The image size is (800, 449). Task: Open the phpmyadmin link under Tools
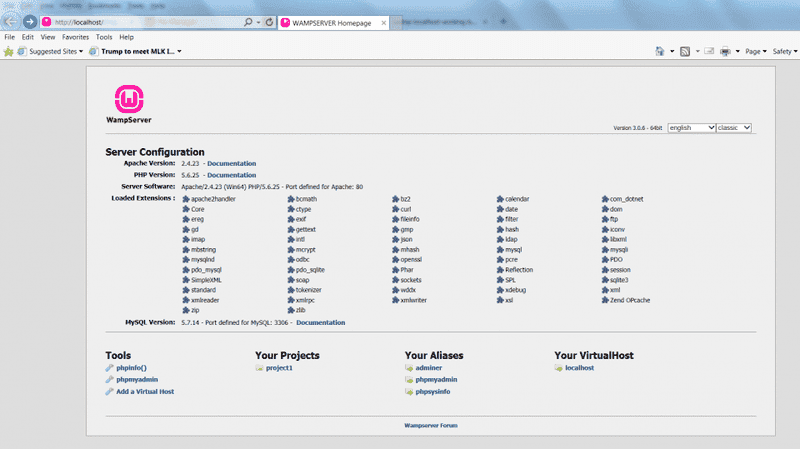tap(136, 380)
